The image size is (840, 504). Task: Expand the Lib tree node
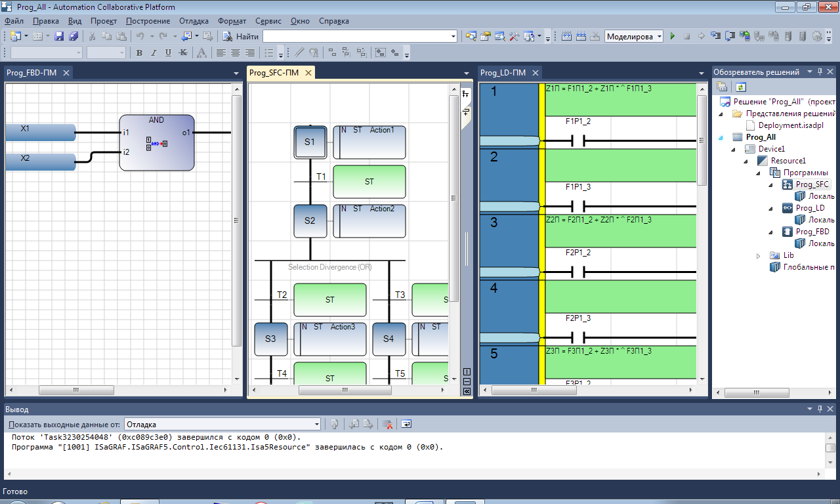(x=759, y=255)
